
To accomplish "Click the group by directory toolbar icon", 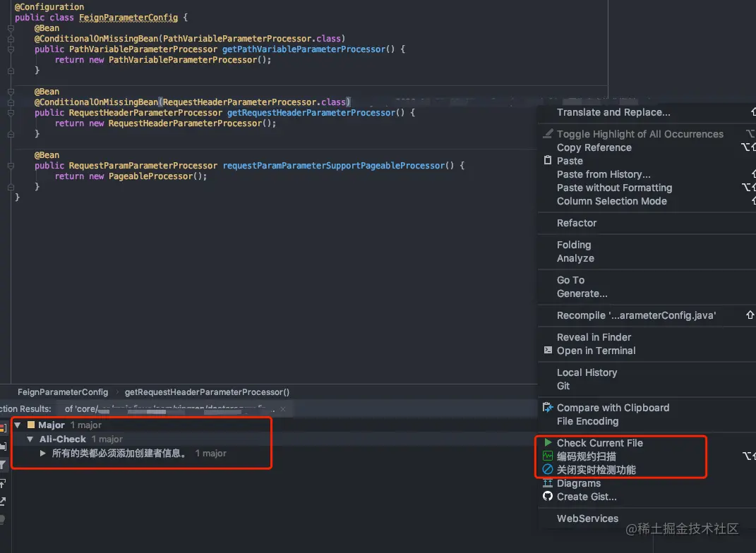I will (2, 446).
